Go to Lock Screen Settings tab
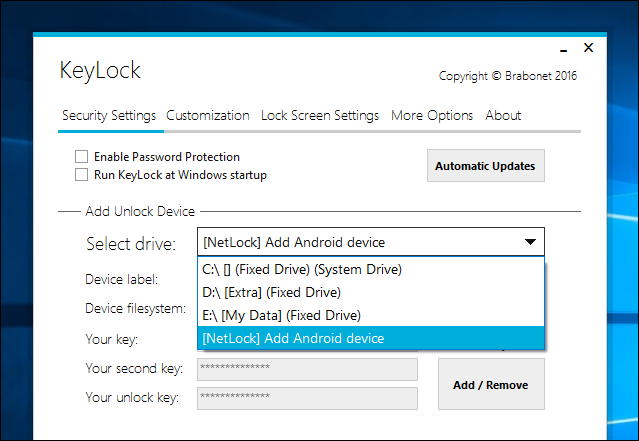This screenshot has height=441, width=639. (x=320, y=115)
